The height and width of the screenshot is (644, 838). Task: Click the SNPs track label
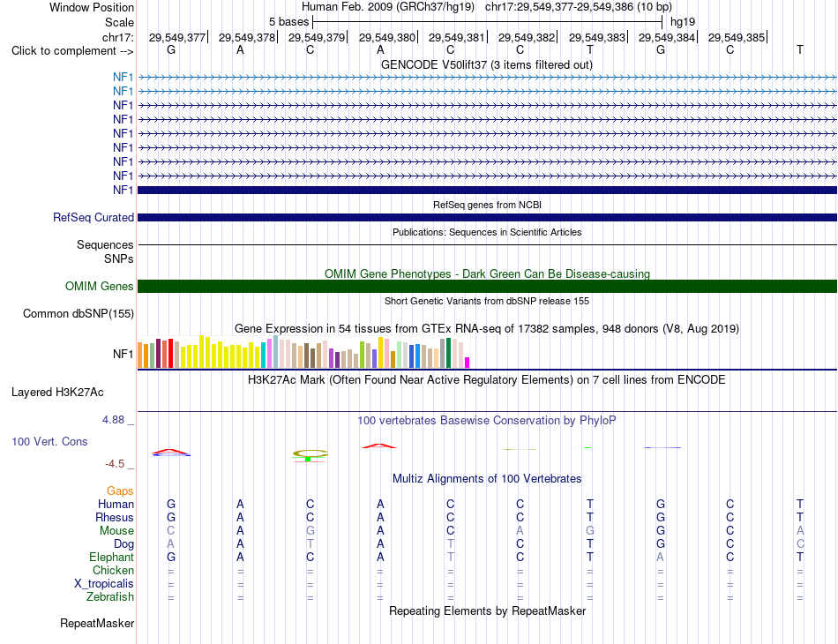(119, 258)
